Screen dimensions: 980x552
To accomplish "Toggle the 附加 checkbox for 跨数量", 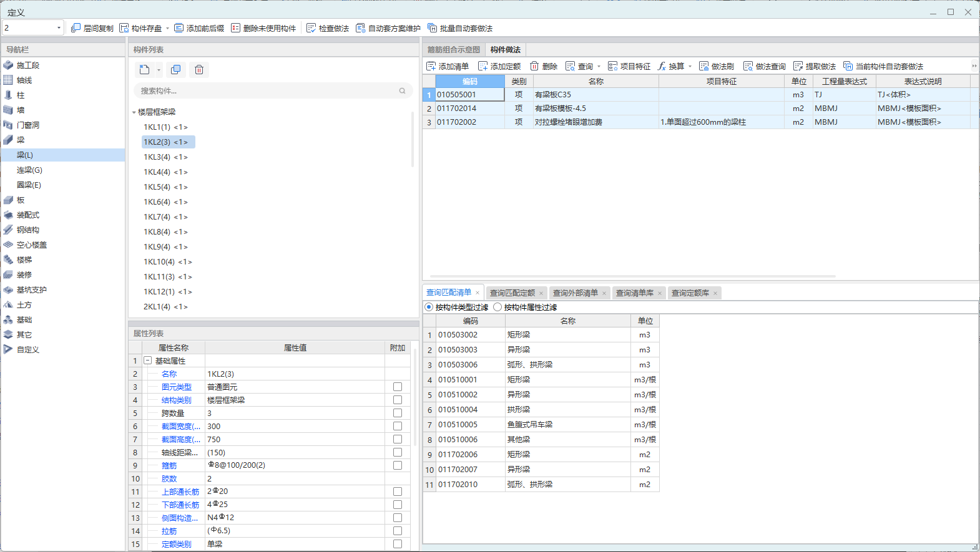I will click(398, 413).
